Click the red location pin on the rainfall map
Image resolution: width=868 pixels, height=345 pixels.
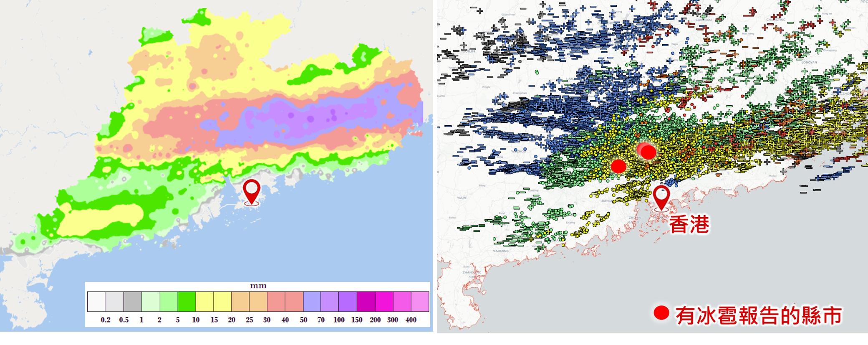pyautogui.click(x=252, y=191)
